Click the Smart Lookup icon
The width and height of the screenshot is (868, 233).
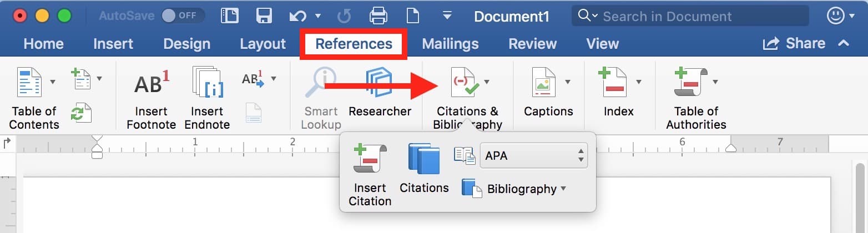tap(321, 83)
